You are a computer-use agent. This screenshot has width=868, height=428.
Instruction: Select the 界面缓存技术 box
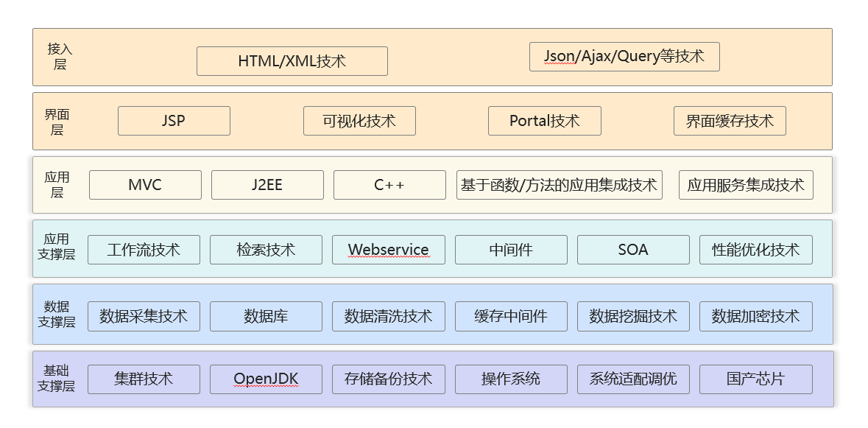click(729, 121)
